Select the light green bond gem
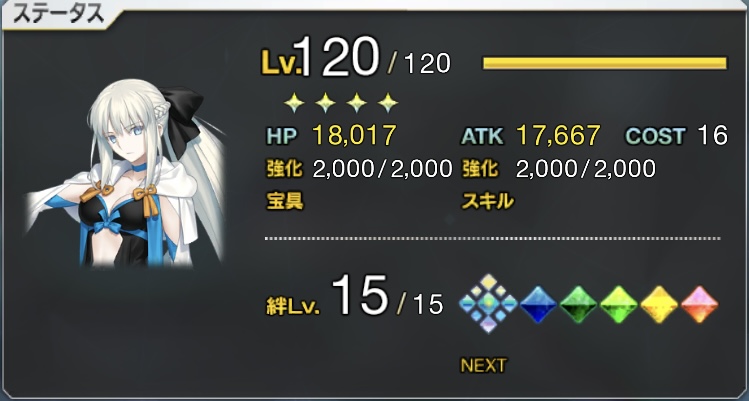The width and height of the screenshot is (749, 401). tap(619, 304)
